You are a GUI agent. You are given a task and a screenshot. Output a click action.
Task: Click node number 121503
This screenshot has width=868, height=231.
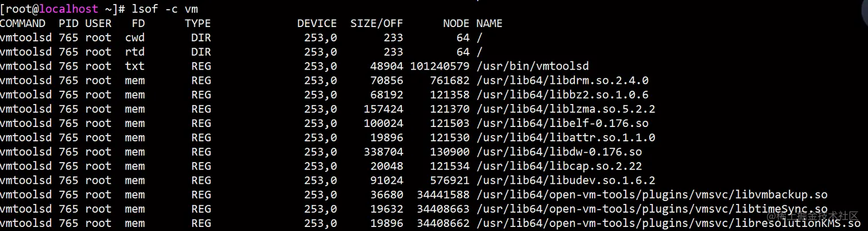pos(449,124)
